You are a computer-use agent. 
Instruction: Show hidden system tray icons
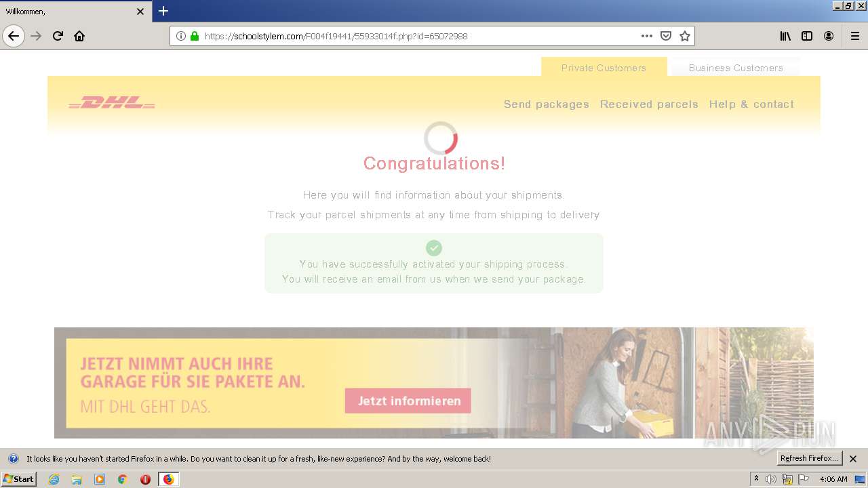tap(756, 479)
